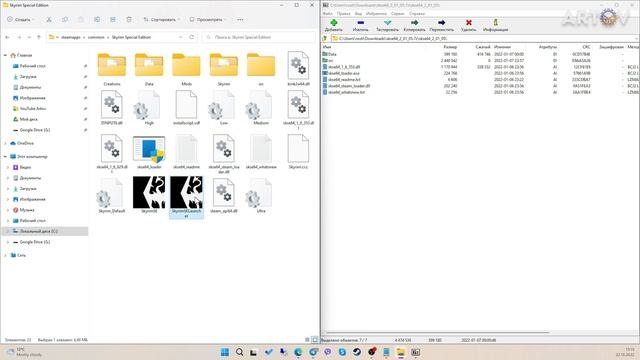Viewport: 640px width, 360px height.
Task: Open the Create (Создать) dropdown in Explorer
Action: 21,20
